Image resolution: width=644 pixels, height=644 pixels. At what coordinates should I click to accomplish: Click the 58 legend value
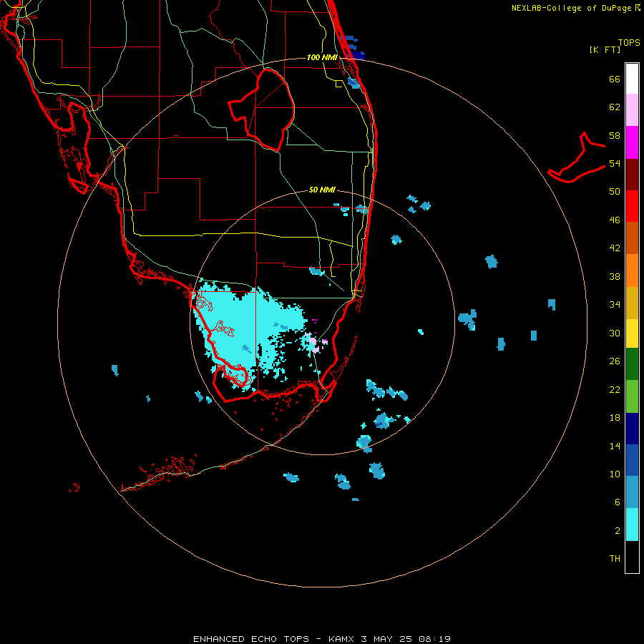[615, 135]
